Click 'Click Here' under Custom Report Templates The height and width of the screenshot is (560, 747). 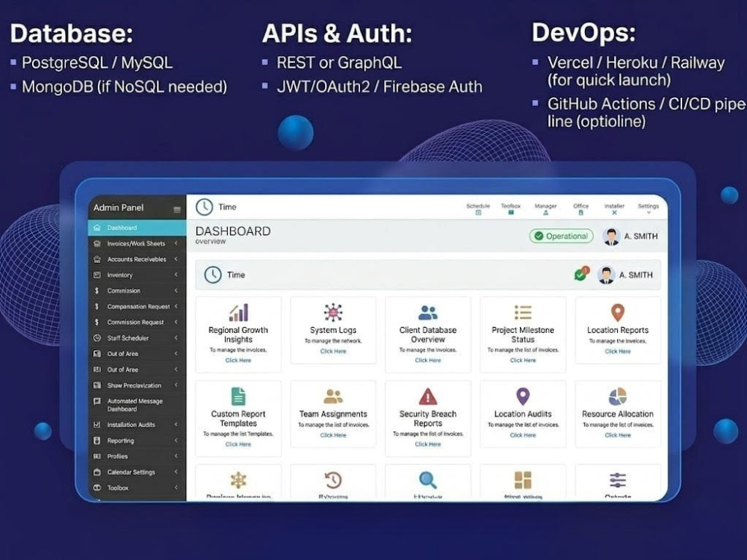[238, 444]
